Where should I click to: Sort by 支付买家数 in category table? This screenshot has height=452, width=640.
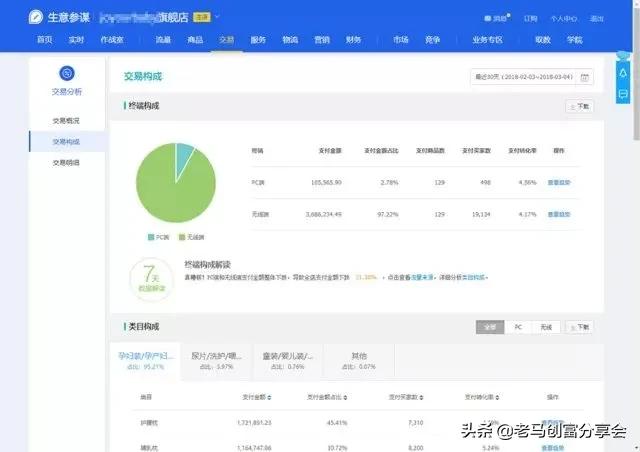pos(406,397)
